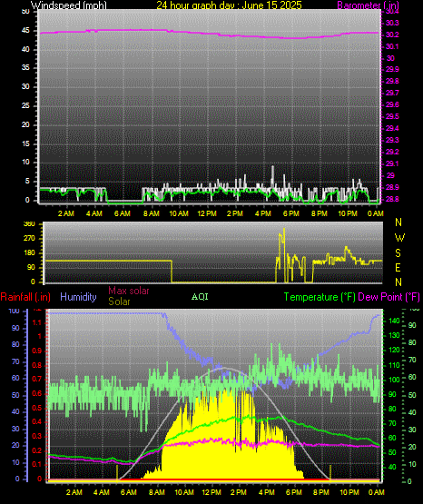Click "4 PM" under the windspeed graph
The width and height of the screenshot is (423, 504).
tap(263, 213)
